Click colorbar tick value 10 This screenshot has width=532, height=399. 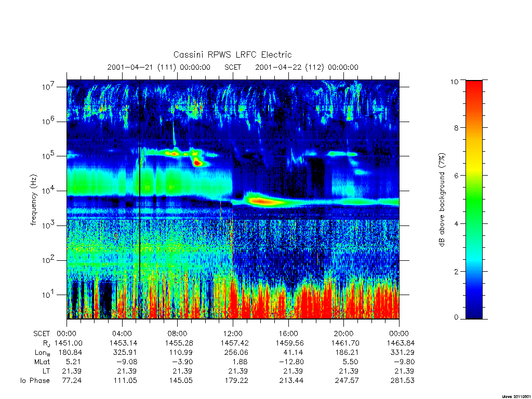454,82
